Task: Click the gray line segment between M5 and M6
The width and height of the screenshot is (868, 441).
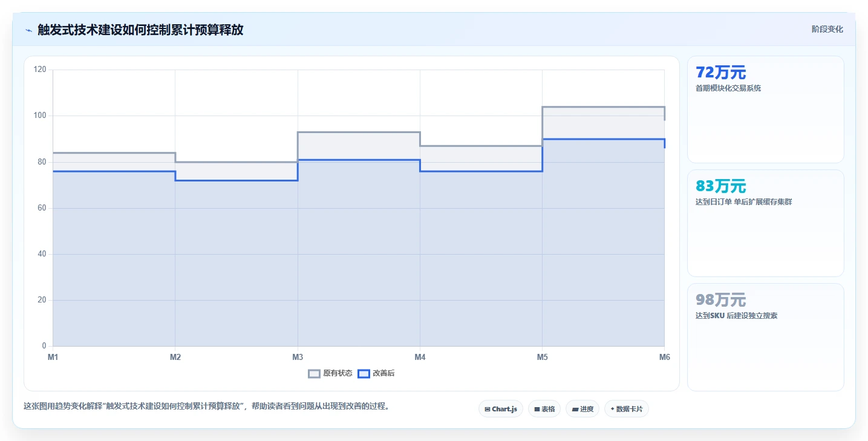Action: pyautogui.click(x=604, y=107)
